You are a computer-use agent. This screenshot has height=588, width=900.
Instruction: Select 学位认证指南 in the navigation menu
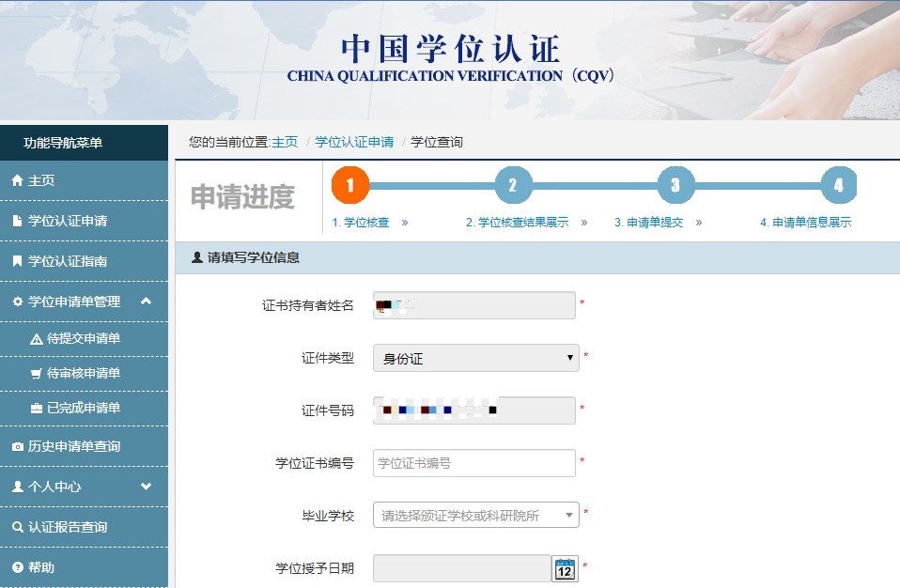[x=70, y=260]
